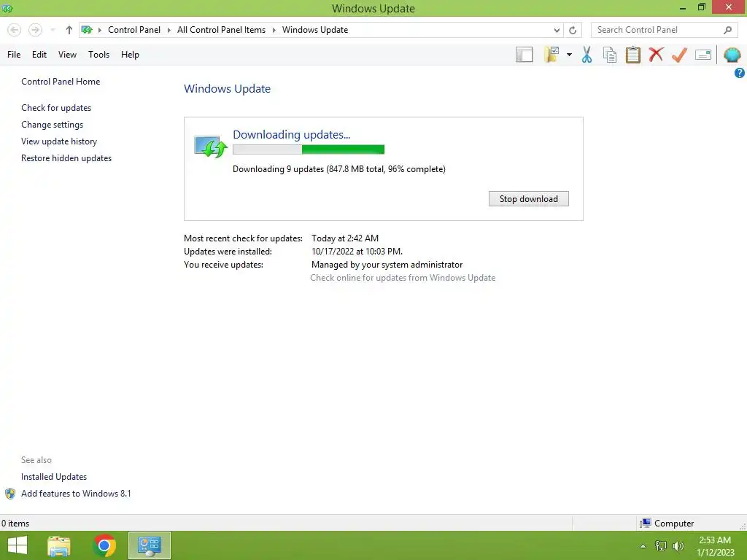Refresh the Windows Update page
The image size is (747, 560).
[573, 30]
